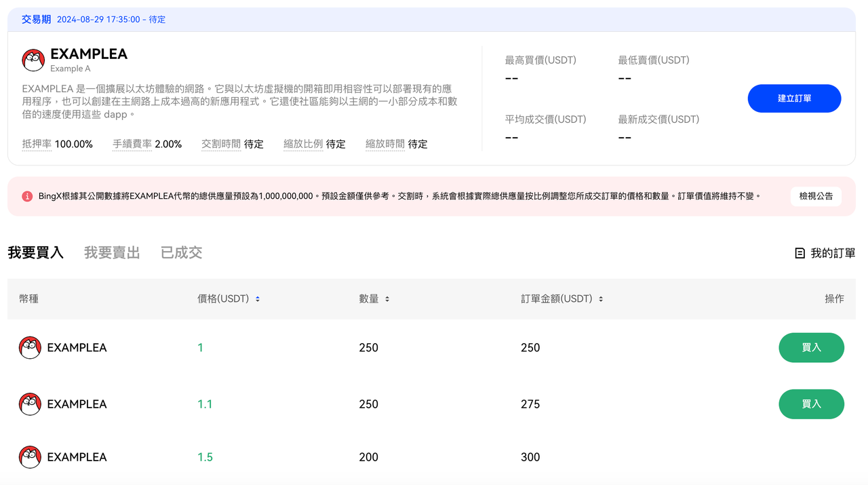Click the 手續費率 underlined label
868x485 pixels.
132,144
